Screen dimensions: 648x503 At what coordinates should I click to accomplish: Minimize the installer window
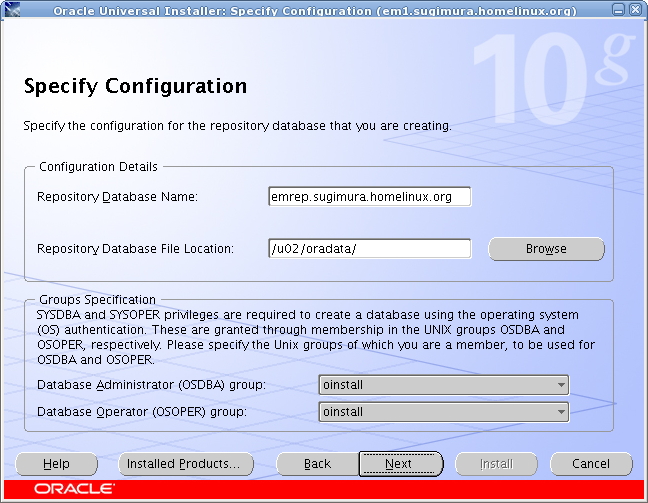618,9
